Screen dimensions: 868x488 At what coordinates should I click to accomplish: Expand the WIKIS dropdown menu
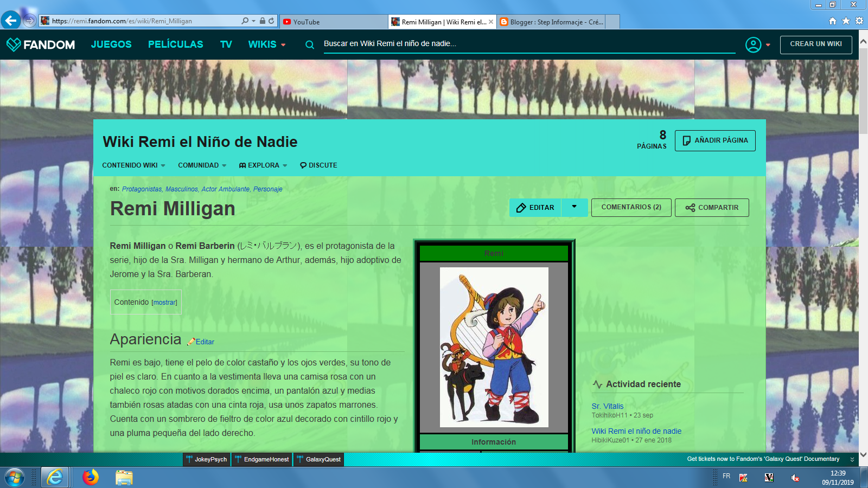tap(267, 44)
